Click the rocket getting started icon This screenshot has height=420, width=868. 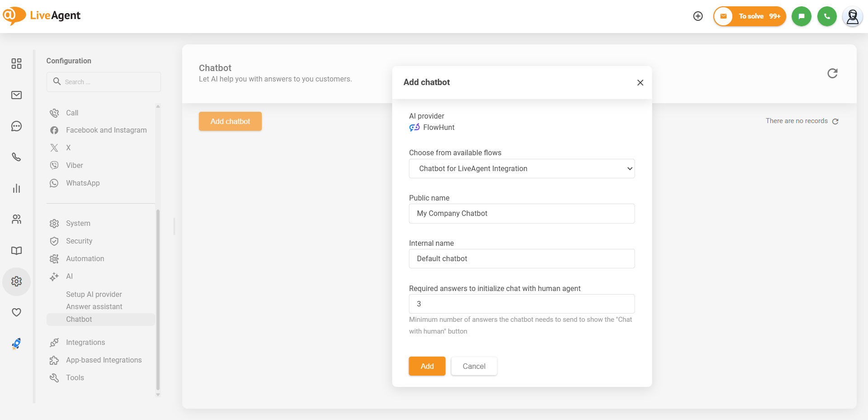16,344
